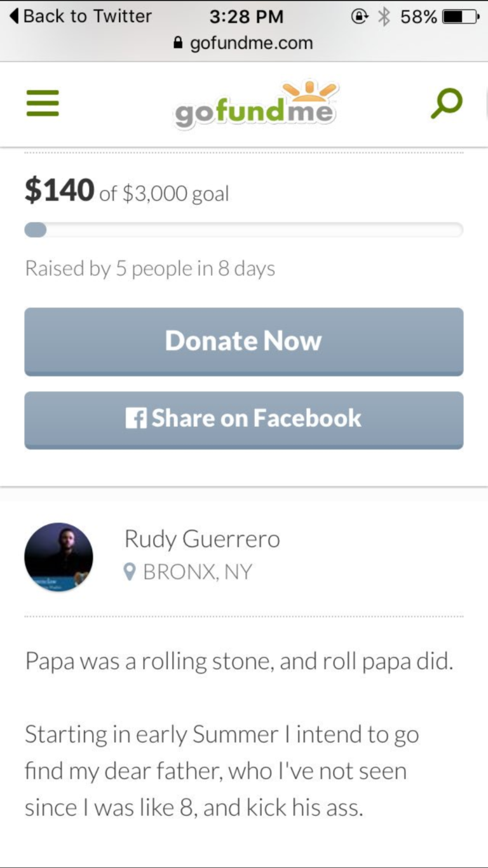
Task: Share the campaign on Facebook
Action: pyautogui.click(x=244, y=420)
